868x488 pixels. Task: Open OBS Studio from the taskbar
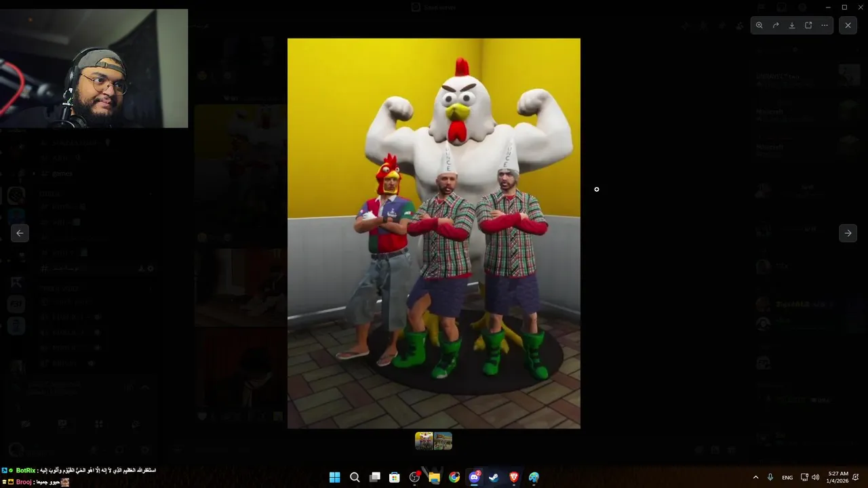414,477
